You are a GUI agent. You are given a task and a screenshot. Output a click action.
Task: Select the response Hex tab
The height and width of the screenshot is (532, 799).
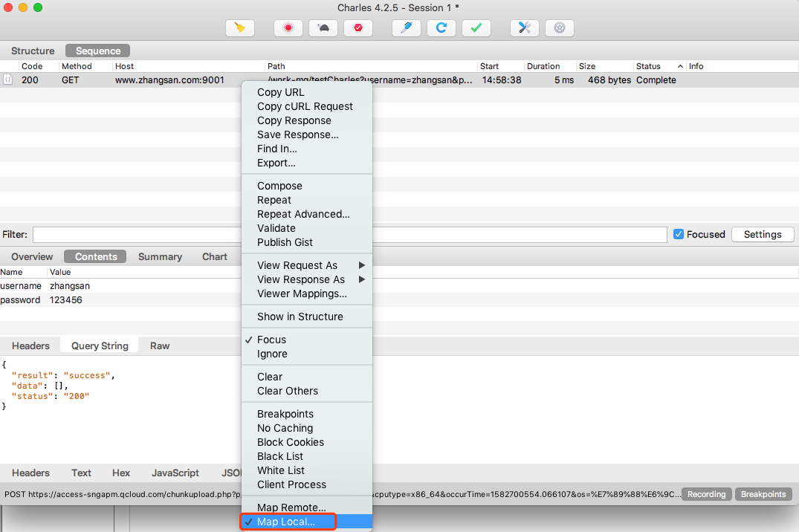click(120, 473)
